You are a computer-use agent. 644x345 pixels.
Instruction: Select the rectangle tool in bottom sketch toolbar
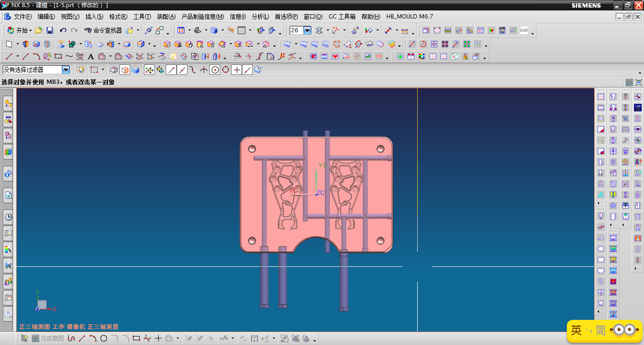(x=136, y=338)
